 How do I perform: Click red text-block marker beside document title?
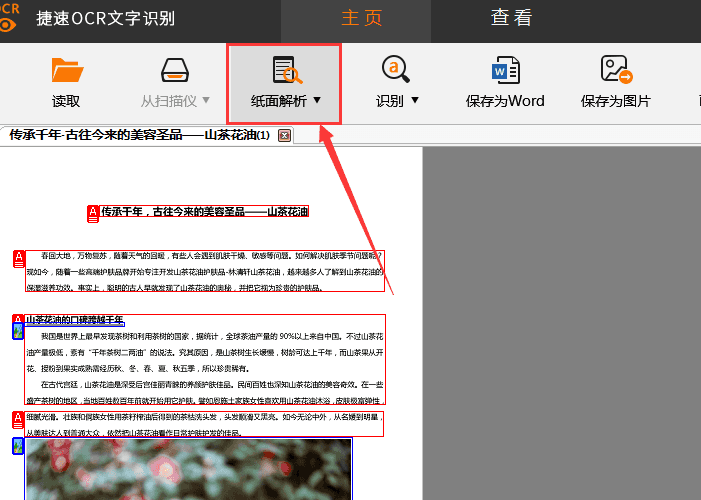(94, 212)
